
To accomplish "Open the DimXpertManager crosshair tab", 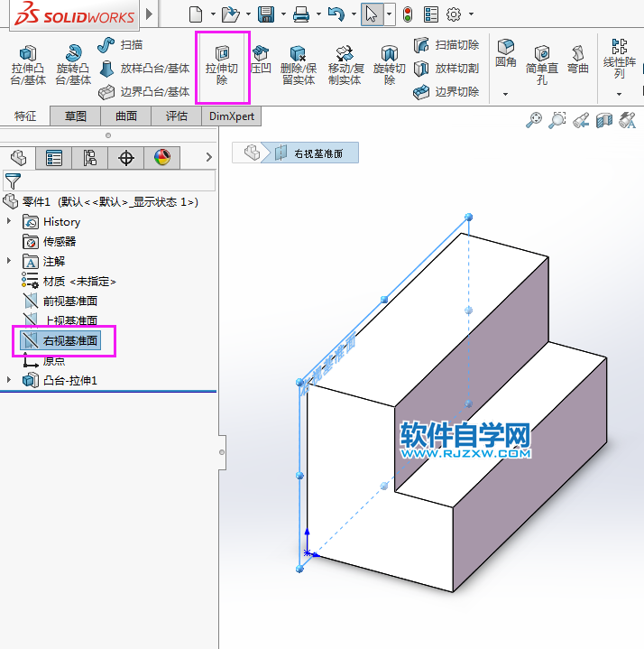I will (x=125, y=158).
